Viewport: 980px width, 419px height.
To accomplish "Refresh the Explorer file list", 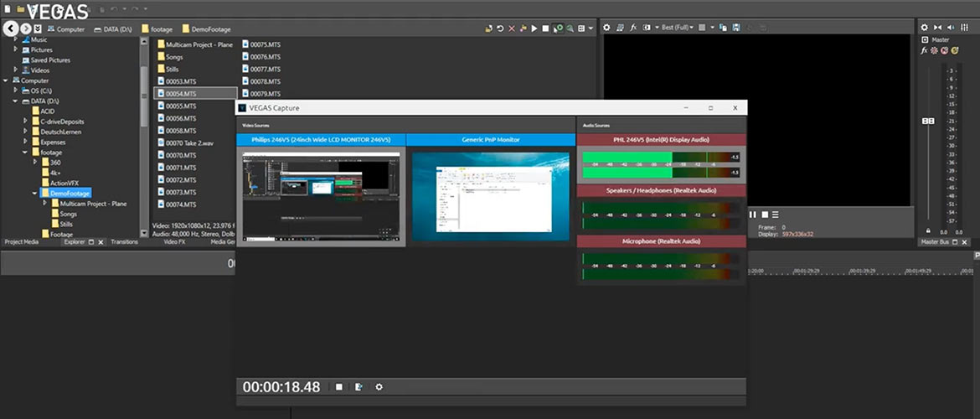I will pos(501,28).
